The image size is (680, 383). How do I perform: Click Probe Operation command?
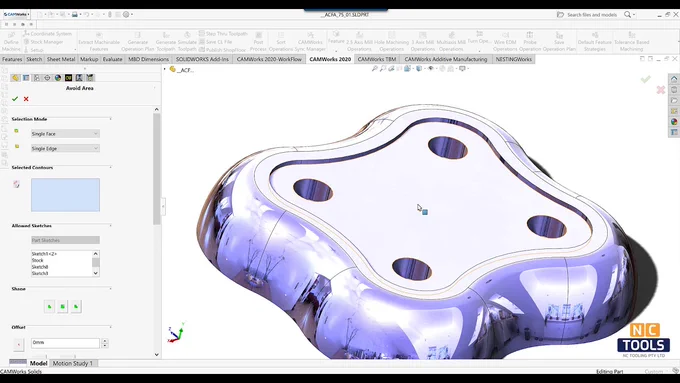[x=530, y=42]
